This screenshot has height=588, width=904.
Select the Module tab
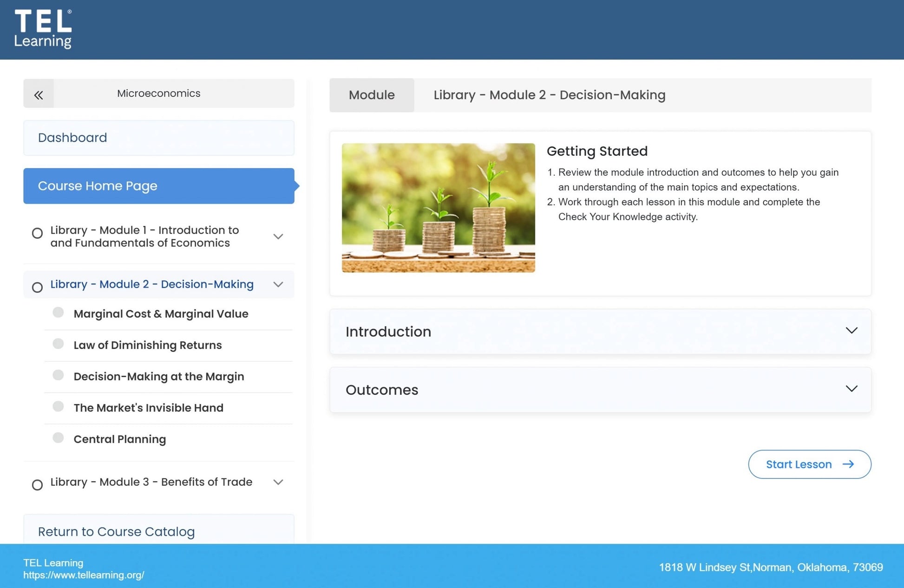371,95
